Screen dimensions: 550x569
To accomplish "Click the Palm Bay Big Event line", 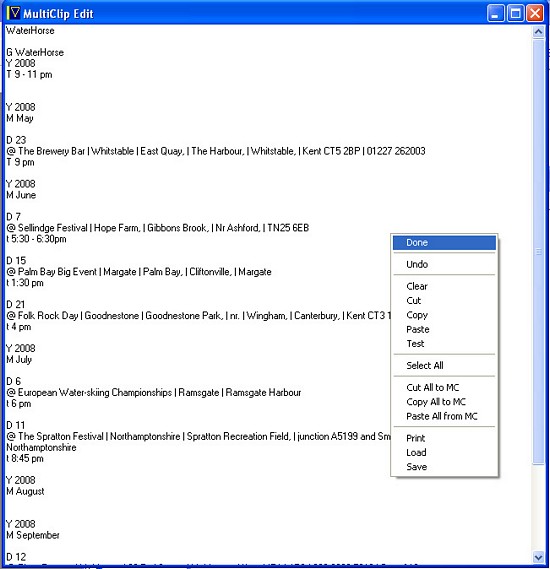I will tap(139, 272).
